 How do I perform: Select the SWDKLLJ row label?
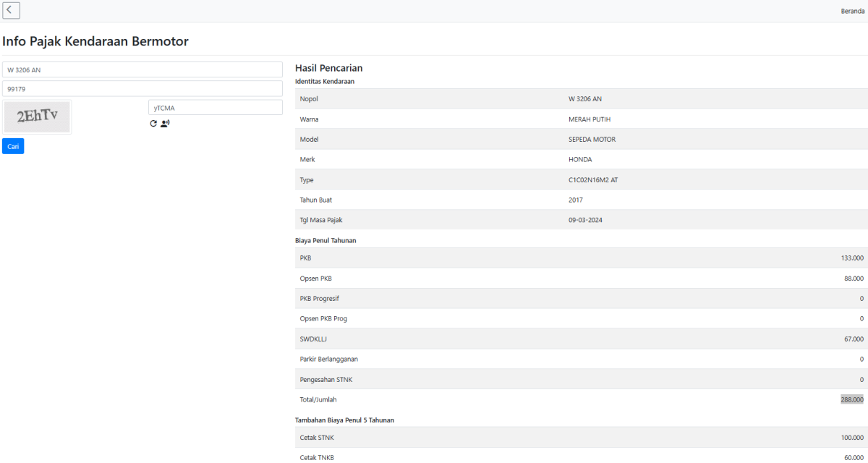(x=314, y=339)
